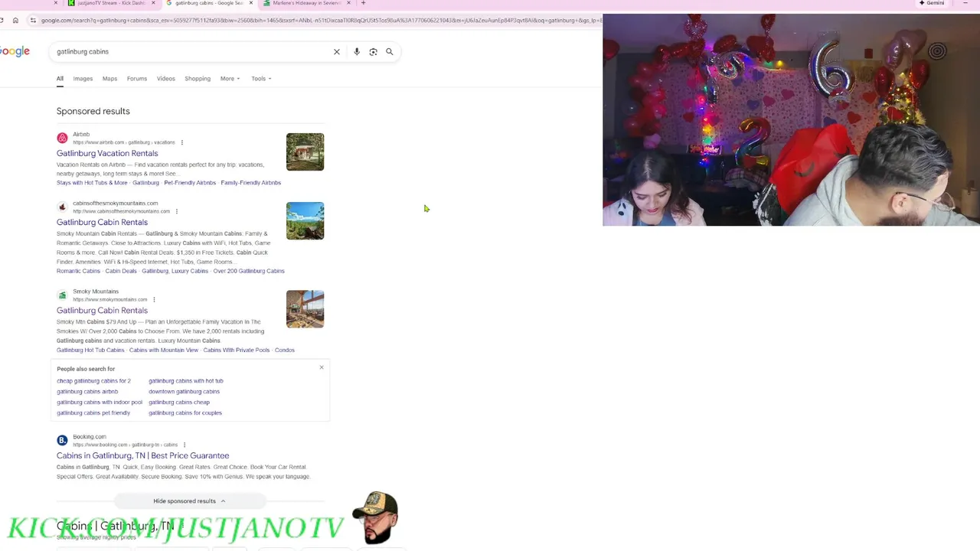Open the Condos sitelink
The height and width of the screenshot is (551, 980).
tap(285, 350)
